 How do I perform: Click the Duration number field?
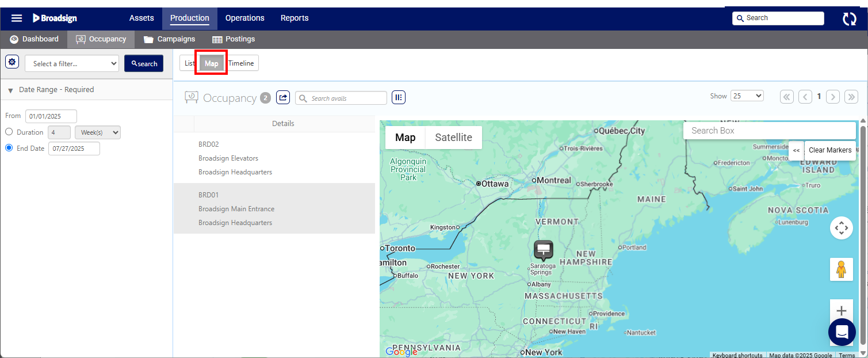click(x=59, y=132)
